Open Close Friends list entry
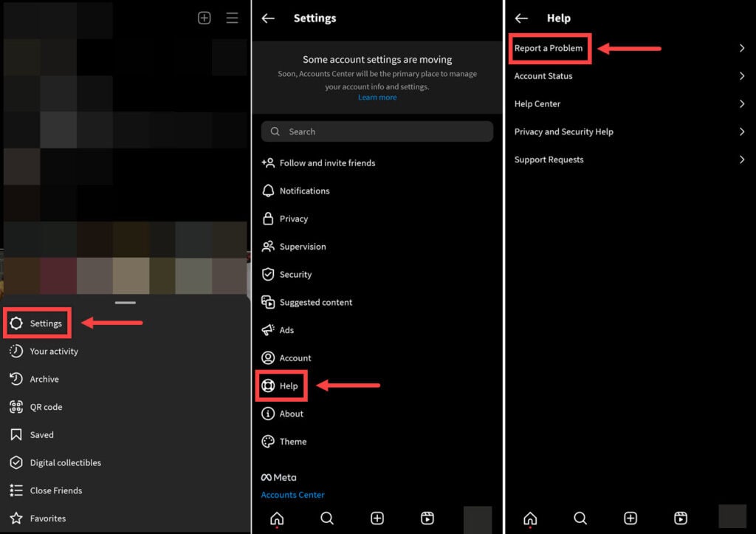The image size is (756, 534). 126,490
